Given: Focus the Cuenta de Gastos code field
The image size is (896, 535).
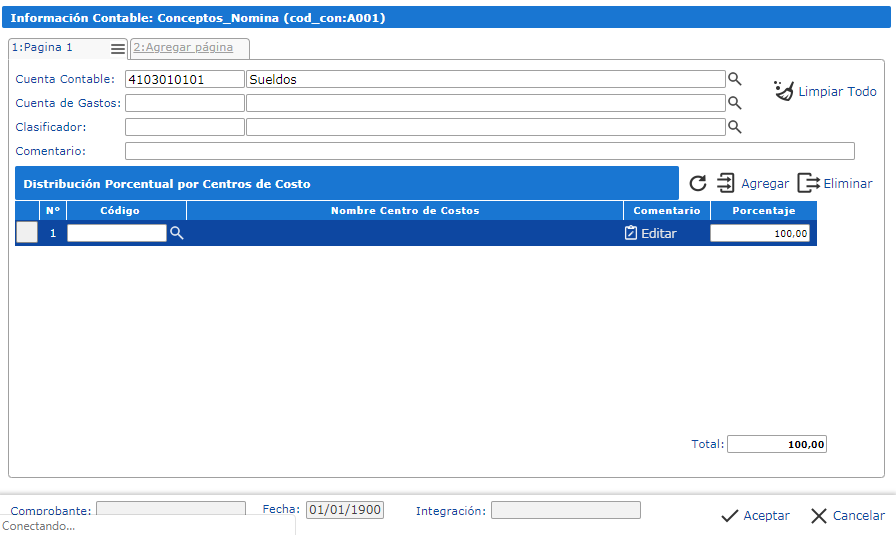Looking at the screenshot, I should pos(185,103).
